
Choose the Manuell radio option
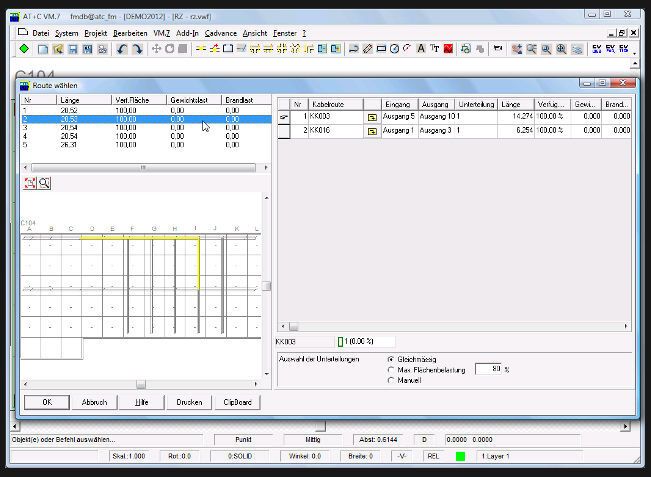click(390, 380)
